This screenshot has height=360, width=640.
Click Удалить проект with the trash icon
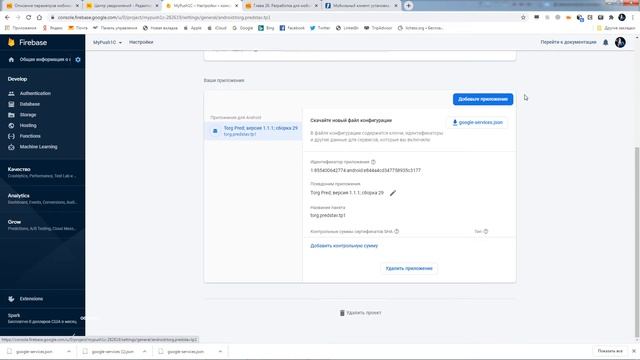click(x=360, y=313)
